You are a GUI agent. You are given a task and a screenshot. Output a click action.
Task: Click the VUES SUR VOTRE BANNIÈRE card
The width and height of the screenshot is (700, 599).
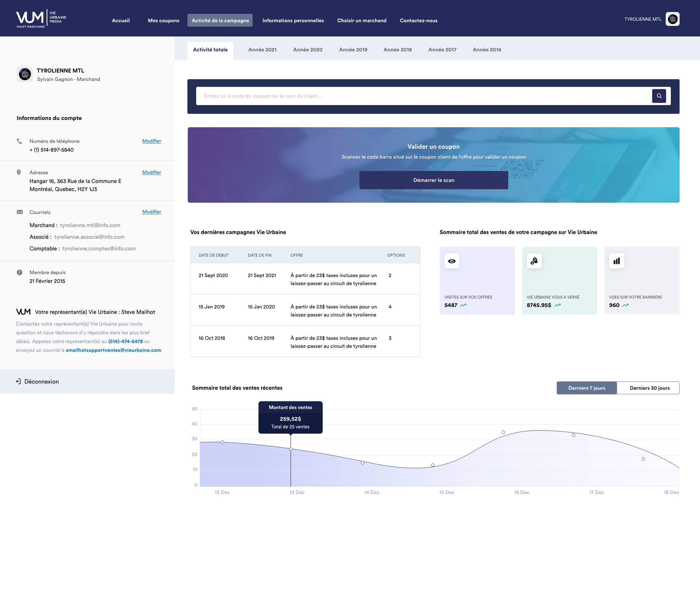coord(642,281)
